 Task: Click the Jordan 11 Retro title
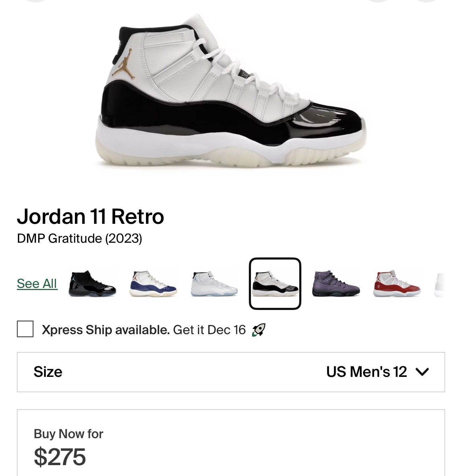click(x=91, y=216)
